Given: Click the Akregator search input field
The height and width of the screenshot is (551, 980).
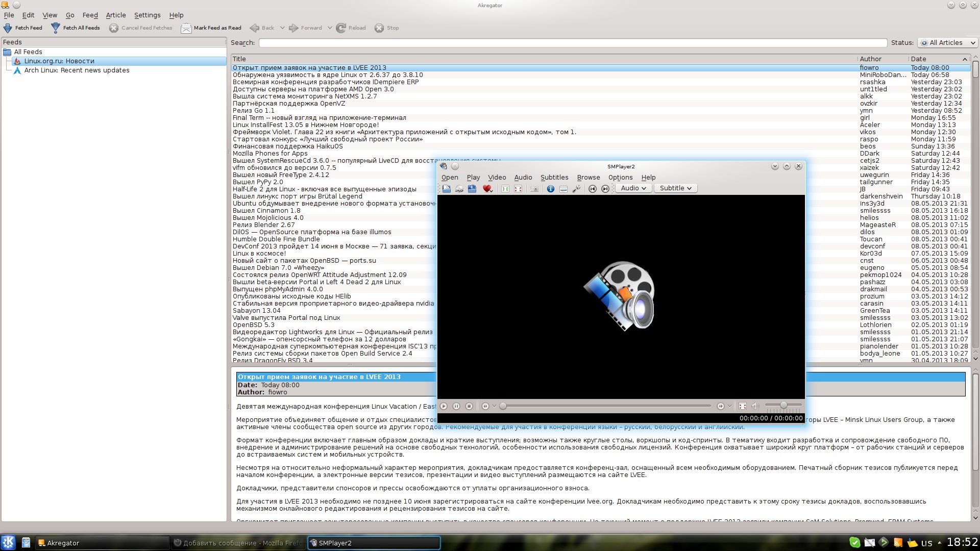Looking at the screenshot, I should pyautogui.click(x=573, y=43).
